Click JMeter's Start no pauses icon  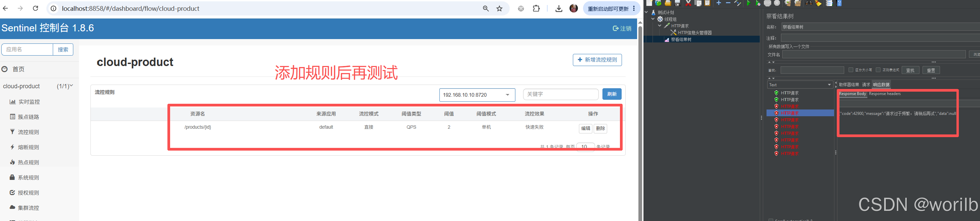[x=758, y=3]
